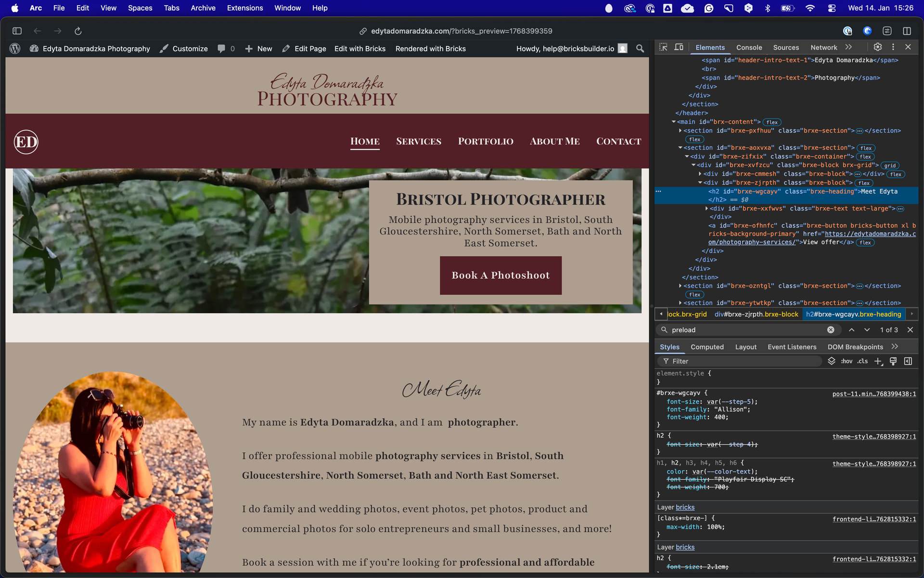Toggle the device emulation toolbar
This screenshot has height=578, width=924.
coord(679,47)
